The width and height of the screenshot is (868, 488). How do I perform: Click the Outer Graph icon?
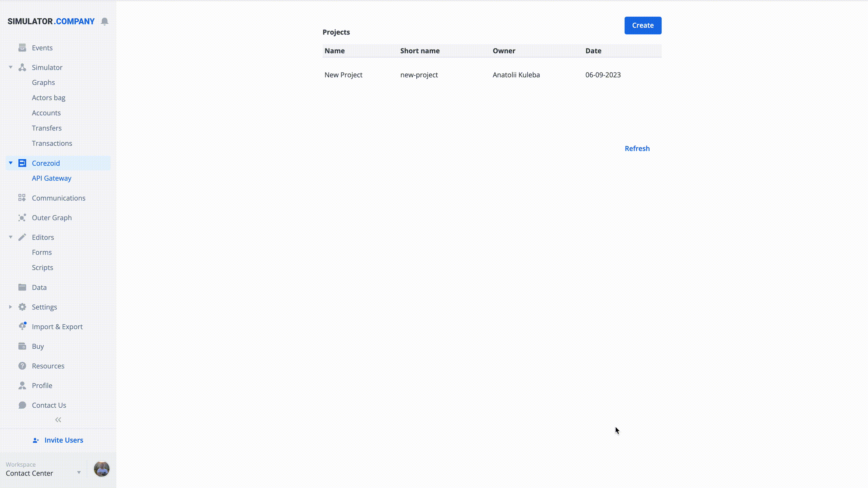22,218
